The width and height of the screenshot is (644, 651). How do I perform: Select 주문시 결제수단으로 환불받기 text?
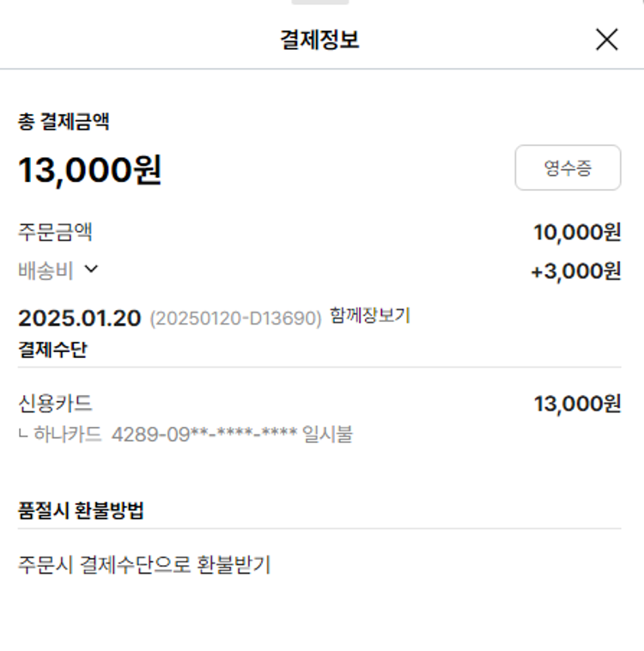(144, 565)
